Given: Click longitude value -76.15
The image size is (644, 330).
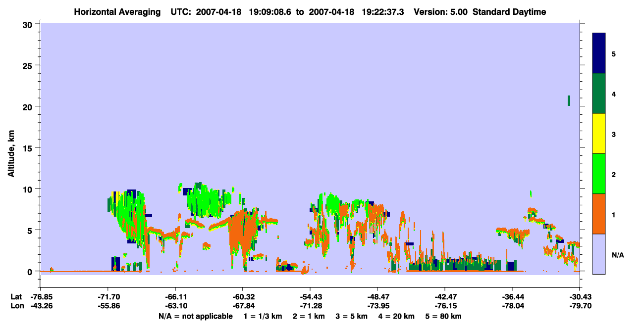Looking at the screenshot, I should [x=445, y=306].
